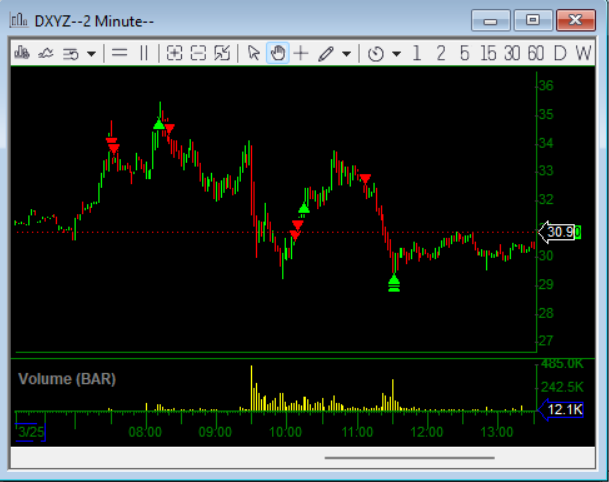Expand the time-range dropdown arrow

[x=397, y=54]
